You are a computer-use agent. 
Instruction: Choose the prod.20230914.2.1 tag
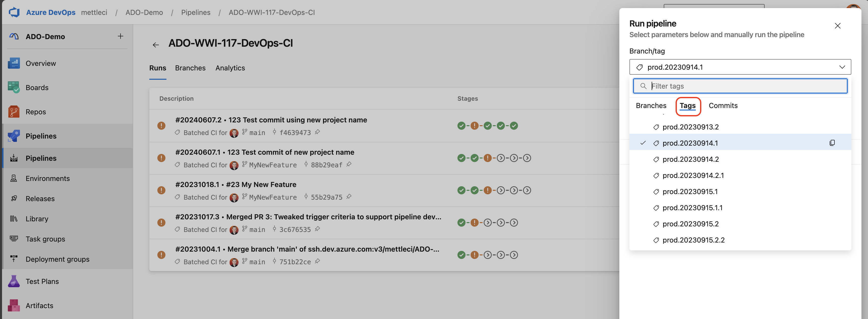pos(693,175)
